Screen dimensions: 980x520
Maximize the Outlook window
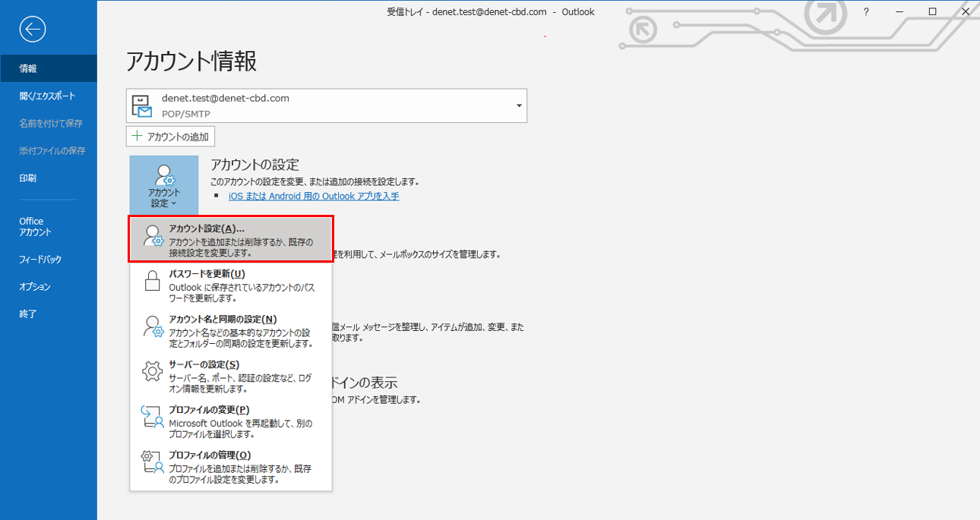933,11
